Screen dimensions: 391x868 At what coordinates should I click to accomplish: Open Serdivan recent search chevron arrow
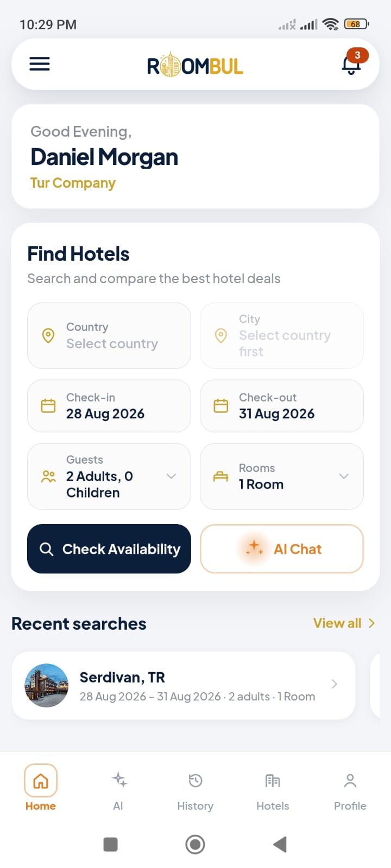click(x=335, y=684)
